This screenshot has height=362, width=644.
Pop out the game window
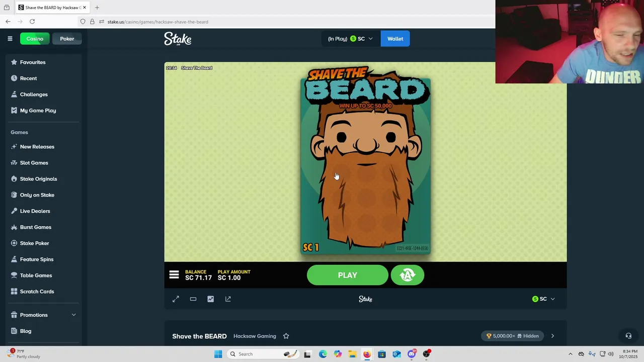coord(228,299)
